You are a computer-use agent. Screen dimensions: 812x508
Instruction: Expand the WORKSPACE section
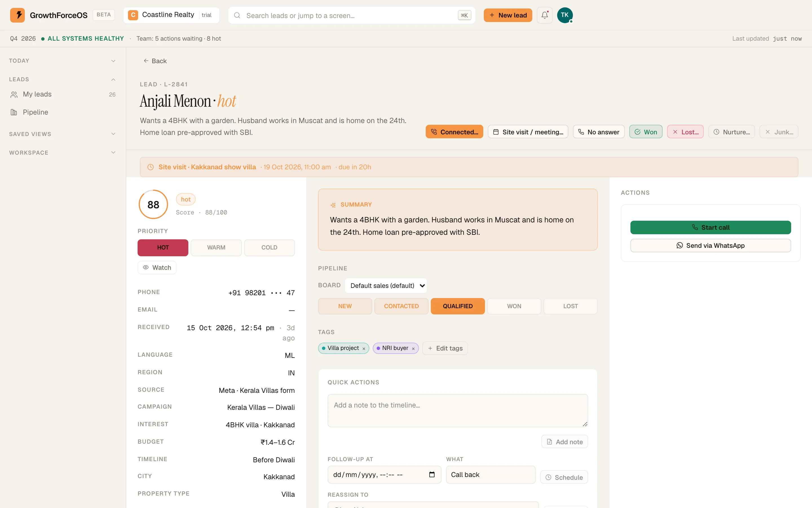(63, 152)
